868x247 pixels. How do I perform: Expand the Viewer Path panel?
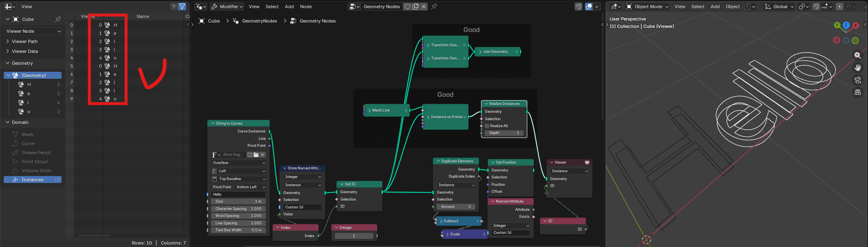pos(25,41)
